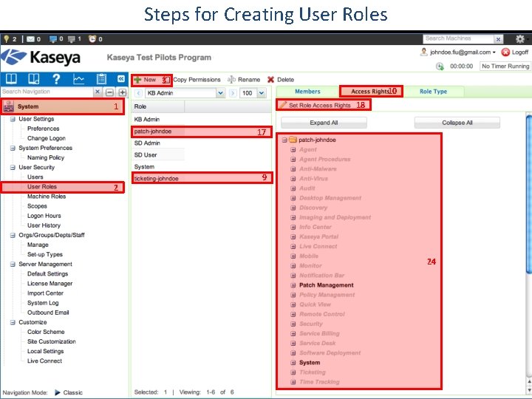Click into Search Navigation field
The width and height of the screenshot is (532, 399).
(x=47, y=92)
